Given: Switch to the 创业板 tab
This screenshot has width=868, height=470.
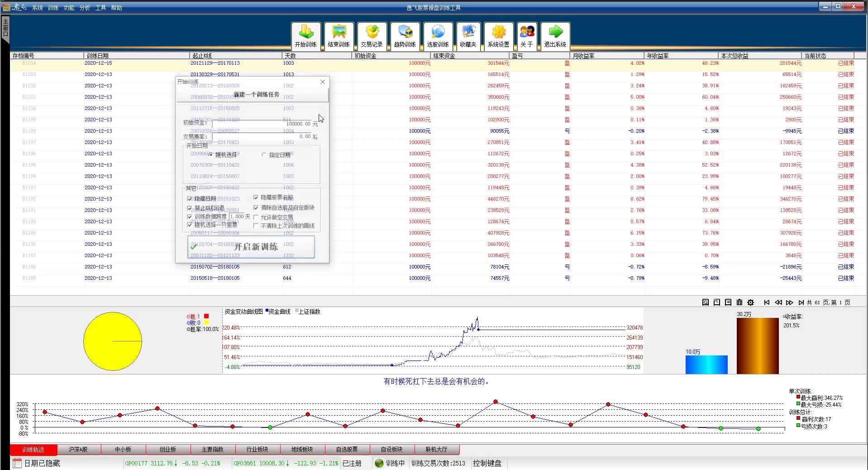Looking at the screenshot, I should (168, 450).
